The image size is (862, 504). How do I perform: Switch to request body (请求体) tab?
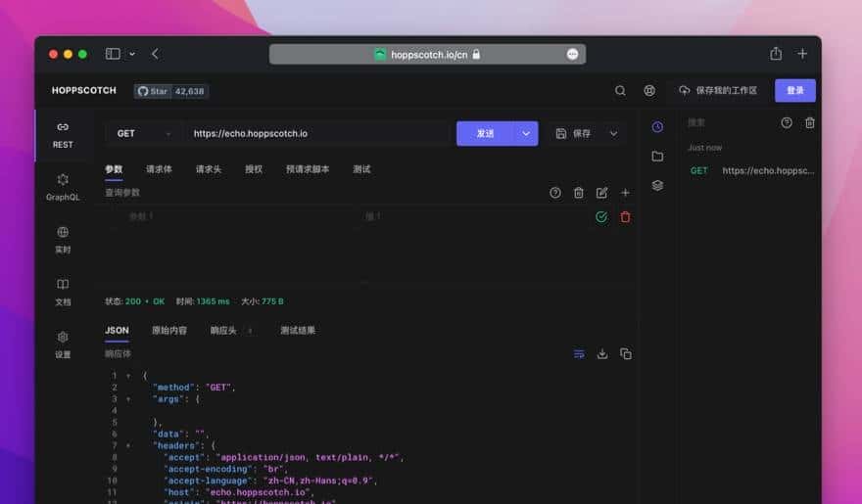click(159, 169)
